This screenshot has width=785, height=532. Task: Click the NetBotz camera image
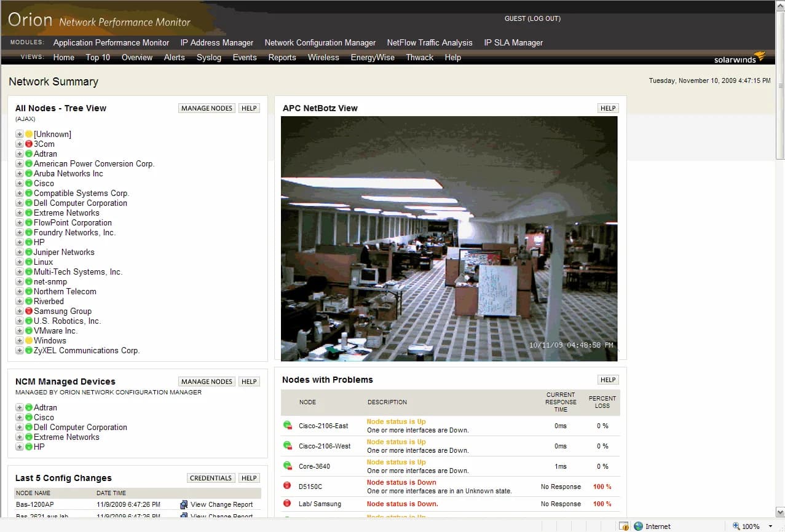pos(449,238)
